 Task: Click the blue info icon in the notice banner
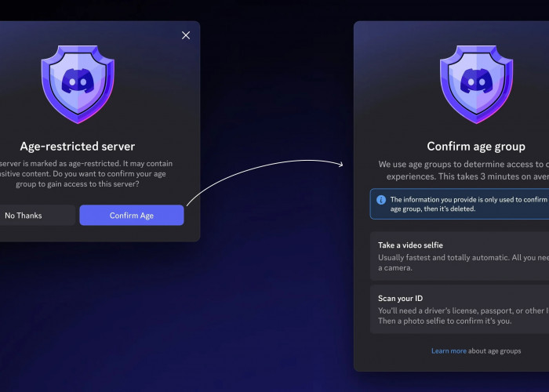(x=381, y=200)
